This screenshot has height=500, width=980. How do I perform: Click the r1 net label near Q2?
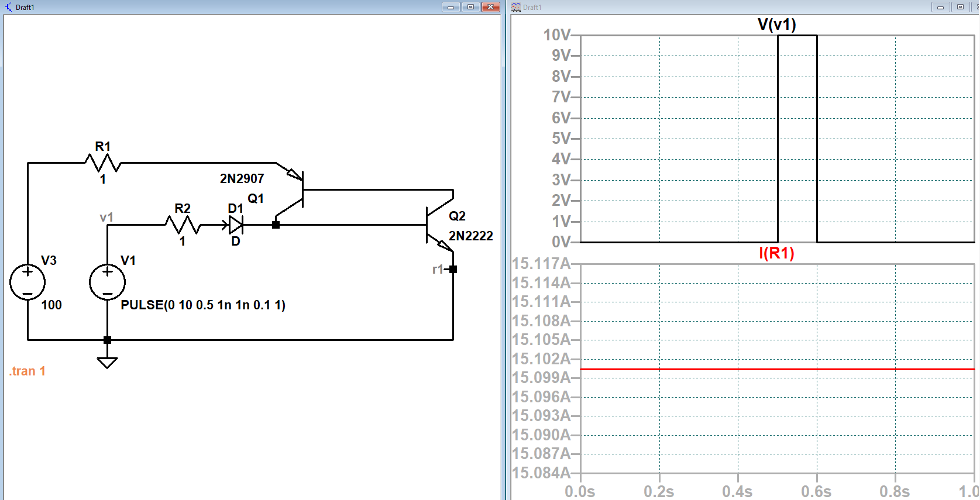tap(438, 270)
